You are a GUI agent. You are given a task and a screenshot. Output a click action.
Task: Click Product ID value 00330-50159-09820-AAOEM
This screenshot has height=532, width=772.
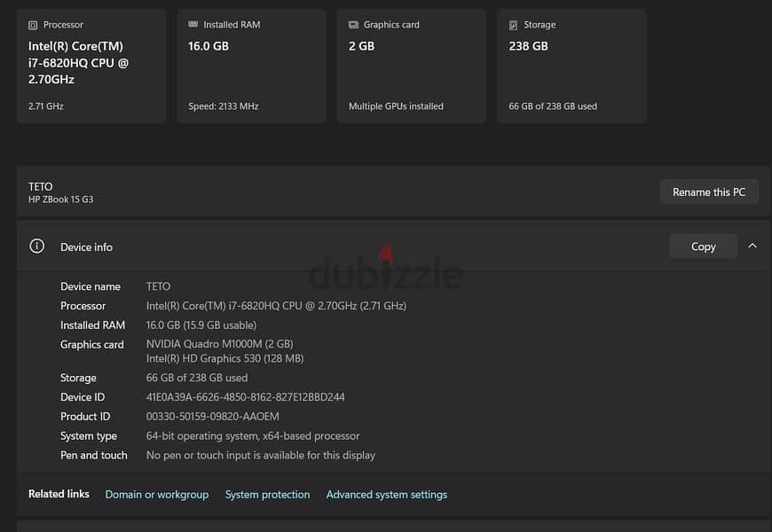[213, 417]
